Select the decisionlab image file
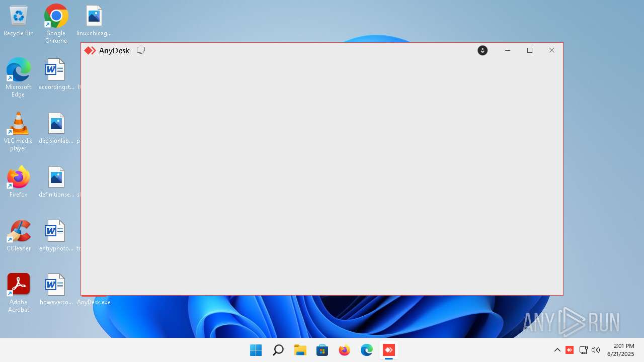 click(56, 129)
